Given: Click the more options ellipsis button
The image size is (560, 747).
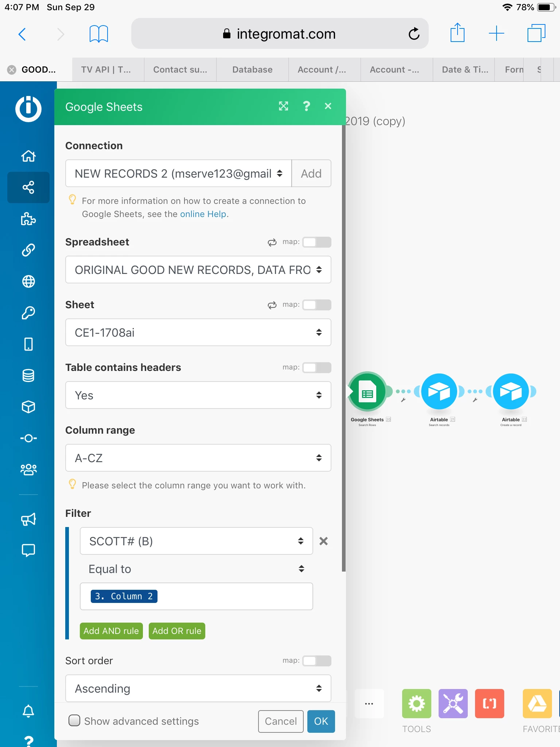Looking at the screenshot, I should [369, 704].
